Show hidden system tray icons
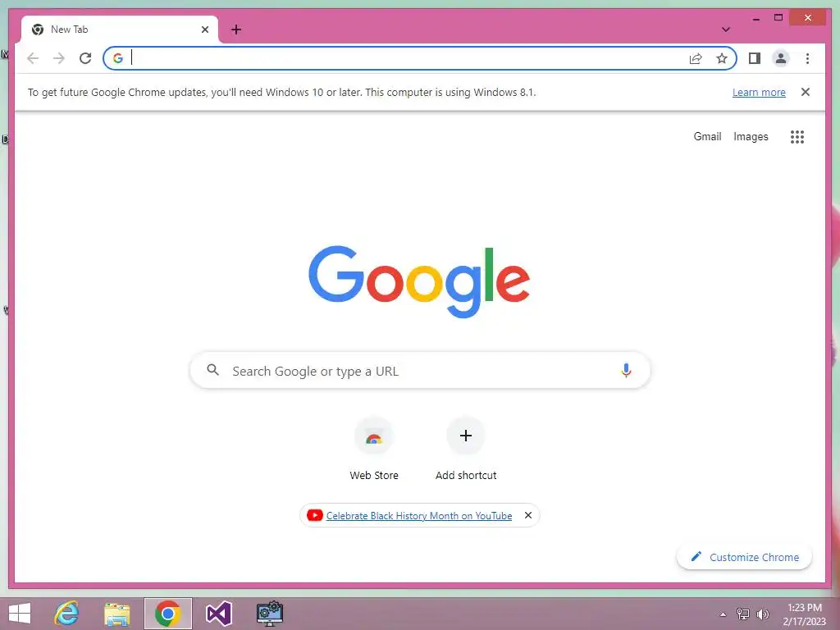 [724, 614]
